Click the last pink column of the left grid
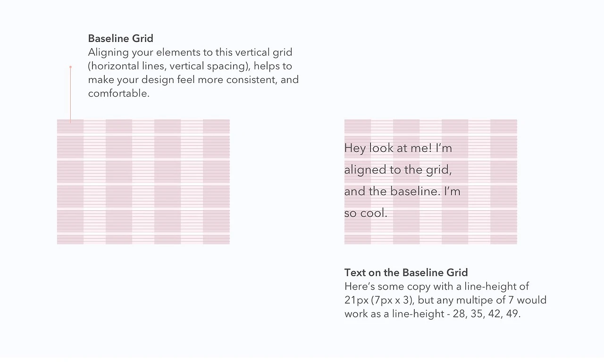Screen dimensions: 604x364 217,182
